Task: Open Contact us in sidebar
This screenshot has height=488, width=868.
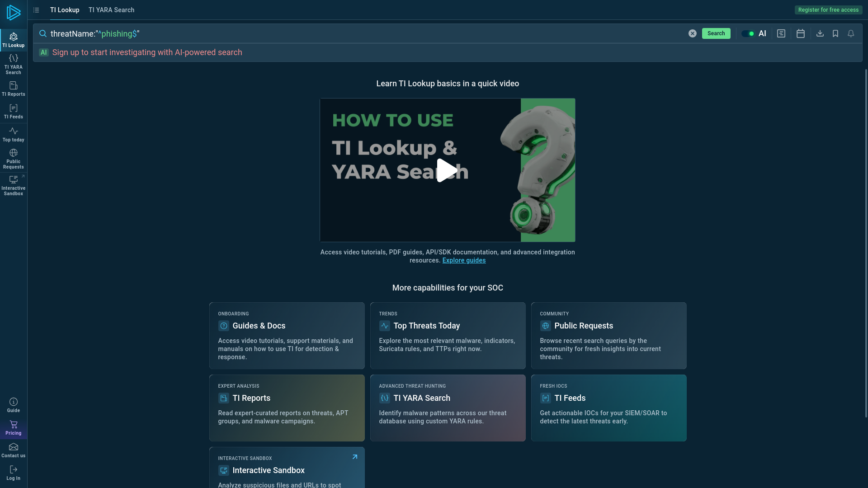Action: click(14, 450)
